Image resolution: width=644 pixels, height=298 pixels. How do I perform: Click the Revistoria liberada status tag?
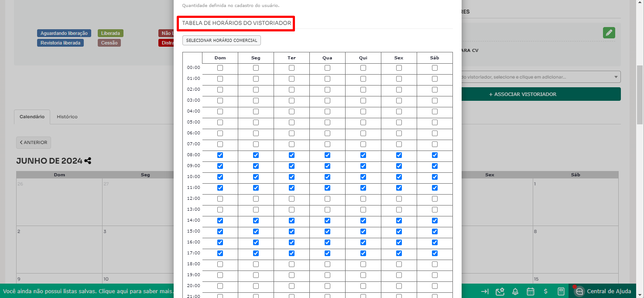tap(60, 43)
